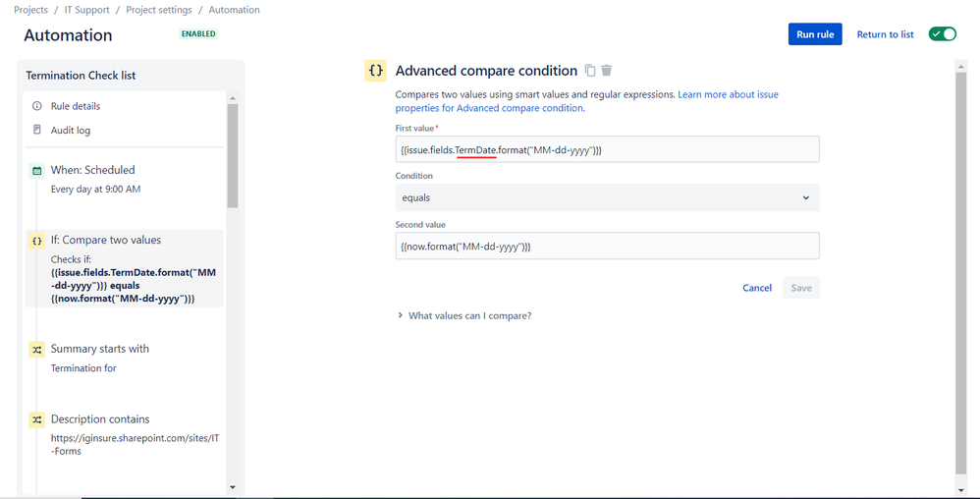Click the Description contains shuffle icon
Screen dimensions: 980x499
point(37,419)
